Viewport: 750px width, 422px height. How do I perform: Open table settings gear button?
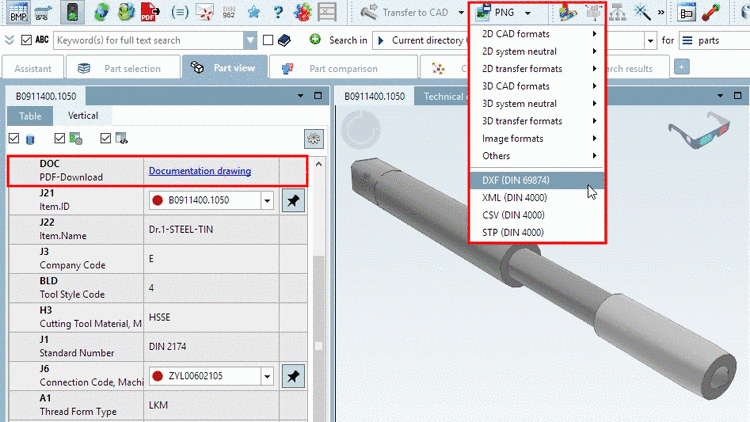point(314,139)
